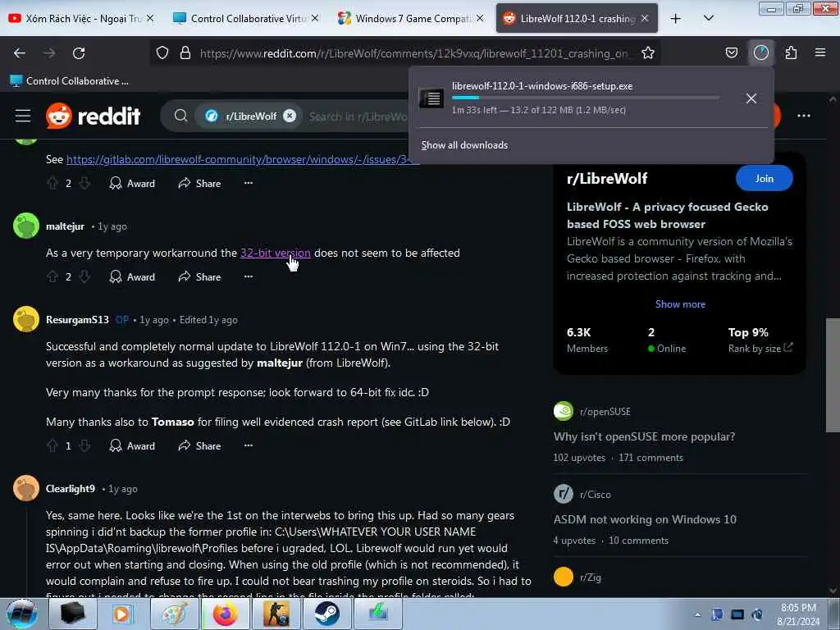This screenshot has height=630, width=840.
Task: Remove the r/LibreWolf search filter chip
Action: click(x=290, y=116)
